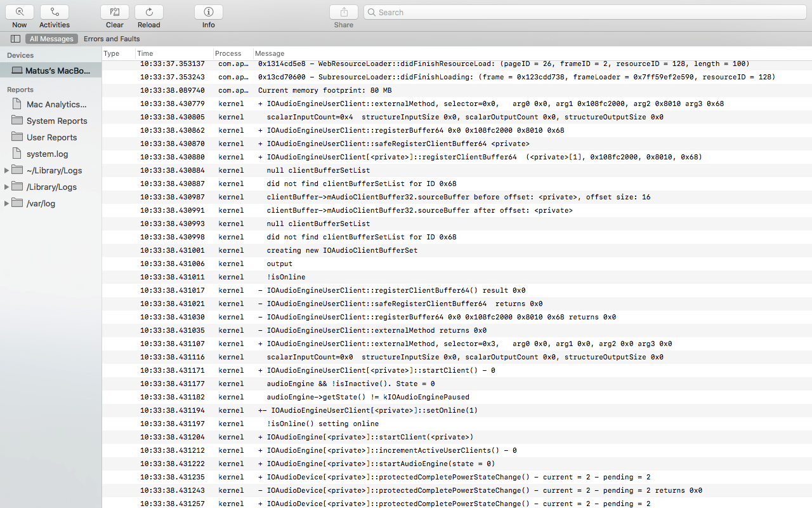Select the startClient() - 0 row
Viewport: 812px width, 508px height.
tap(457, 370)
